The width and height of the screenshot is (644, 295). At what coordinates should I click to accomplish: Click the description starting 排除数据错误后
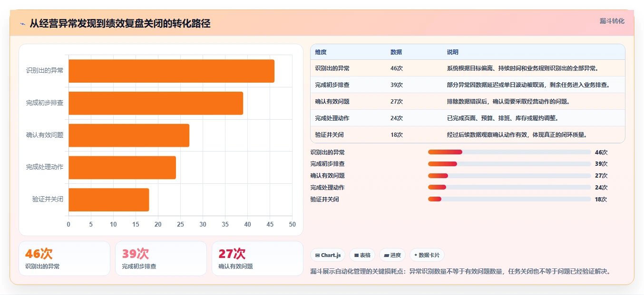click(508, 102)
